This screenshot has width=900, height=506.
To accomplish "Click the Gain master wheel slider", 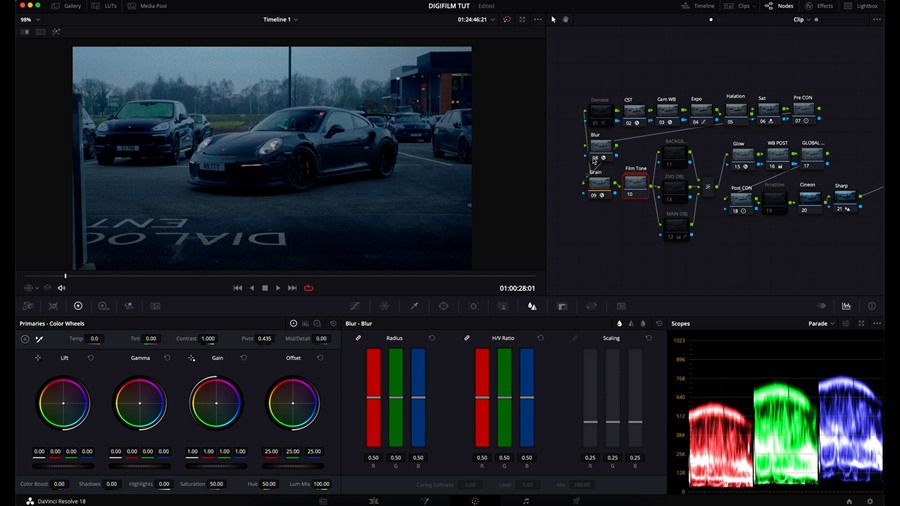I will (x=216, y=466).
